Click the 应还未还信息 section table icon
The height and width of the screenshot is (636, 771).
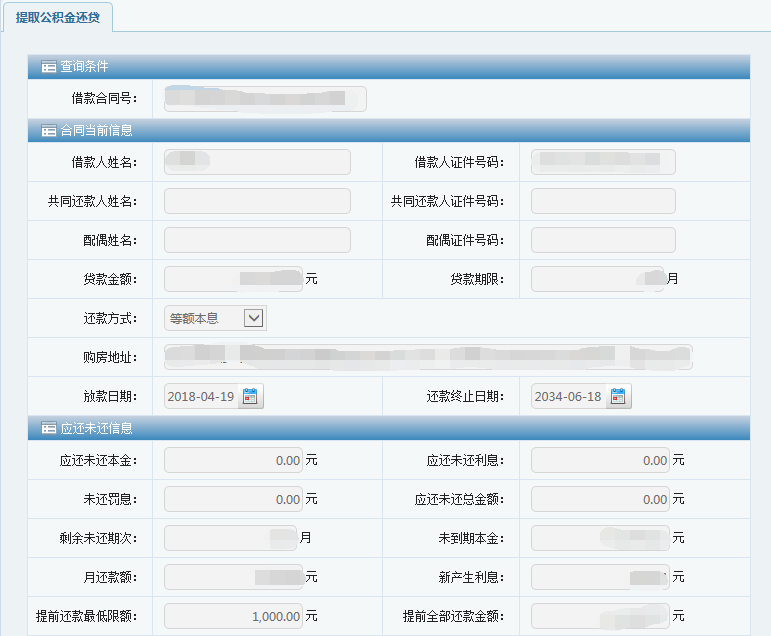coord(48,429)
